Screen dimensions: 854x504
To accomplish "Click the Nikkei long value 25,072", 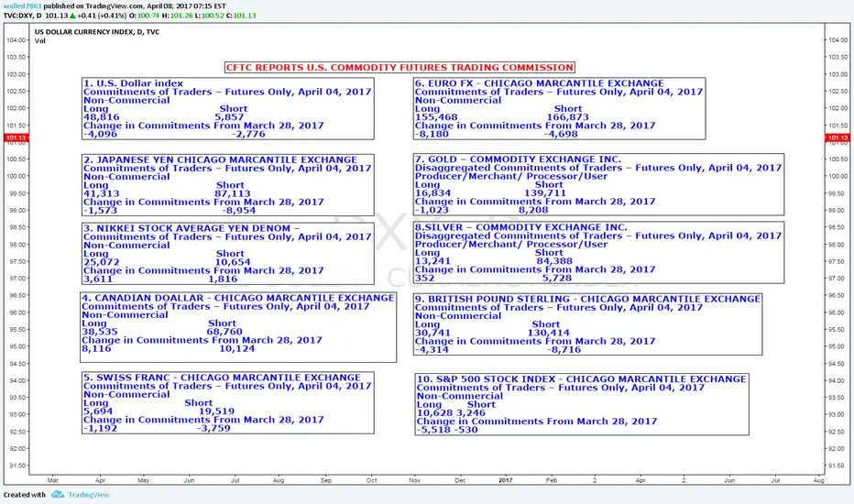I will [x=102, y=262].
